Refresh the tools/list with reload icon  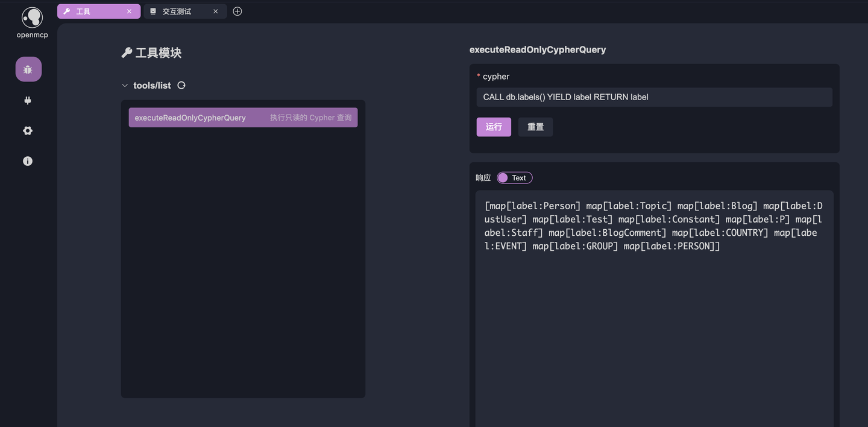click(181, 85)
